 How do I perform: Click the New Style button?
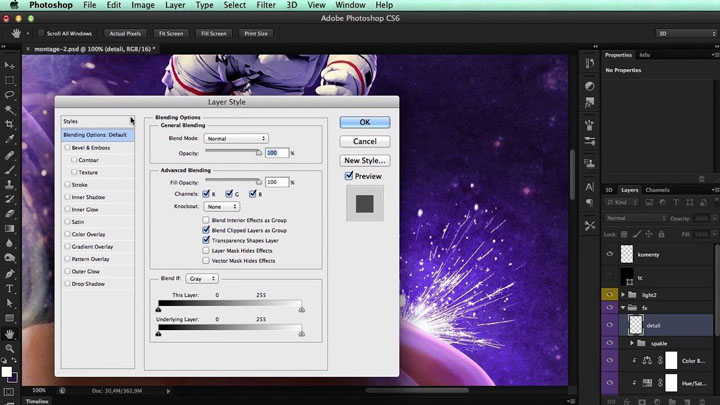coord(365,161)
